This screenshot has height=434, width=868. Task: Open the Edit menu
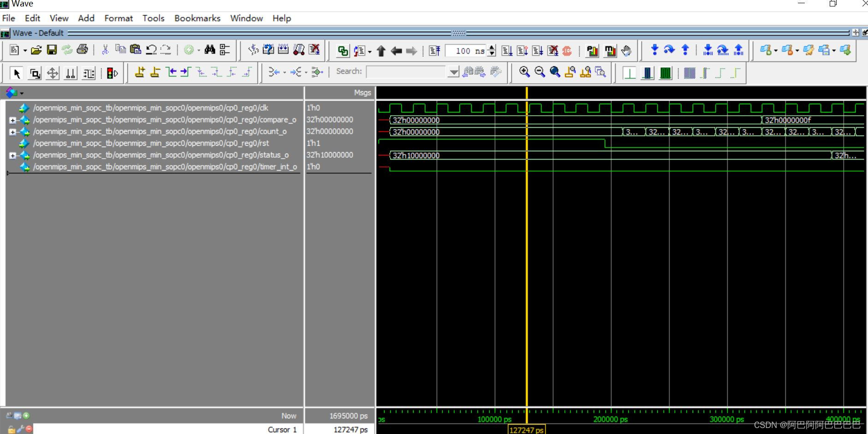coord(32,18)
